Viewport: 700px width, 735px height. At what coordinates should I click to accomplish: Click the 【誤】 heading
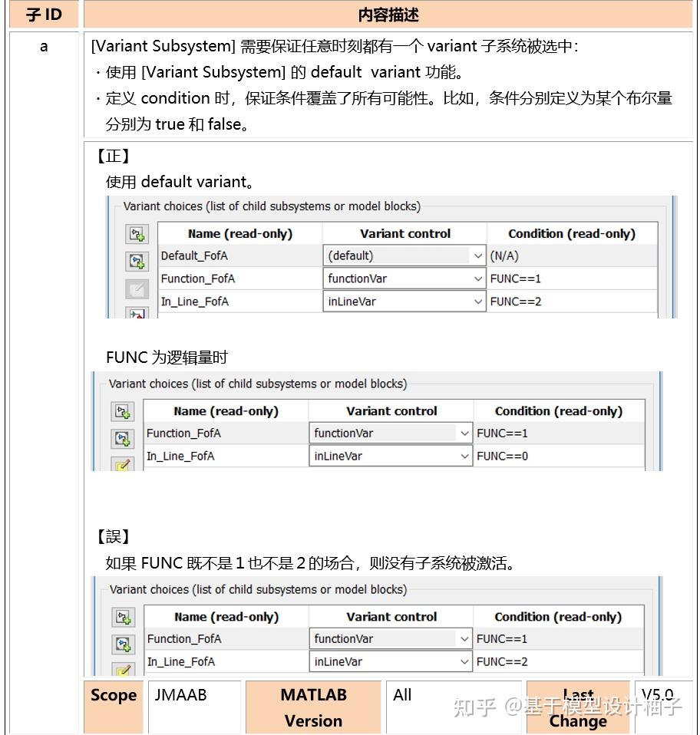tap(113, 536)
